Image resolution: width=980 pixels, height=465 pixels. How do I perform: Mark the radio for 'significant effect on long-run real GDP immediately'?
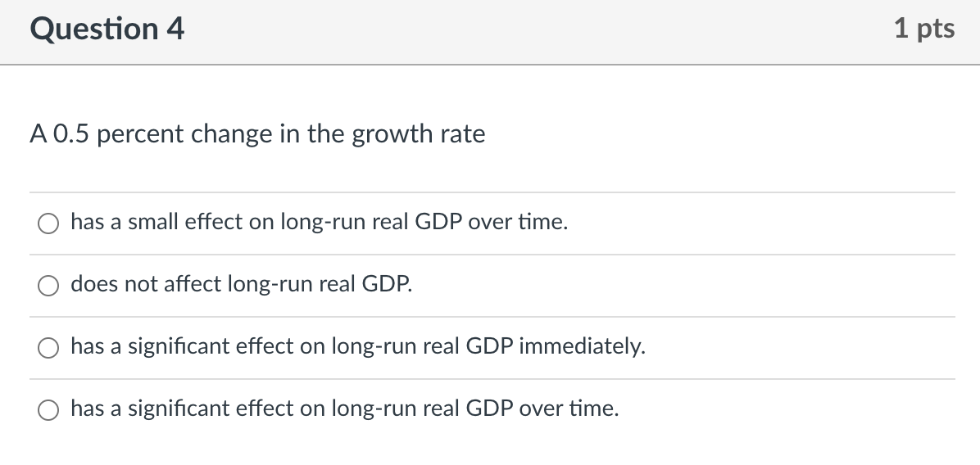(48, 348)
